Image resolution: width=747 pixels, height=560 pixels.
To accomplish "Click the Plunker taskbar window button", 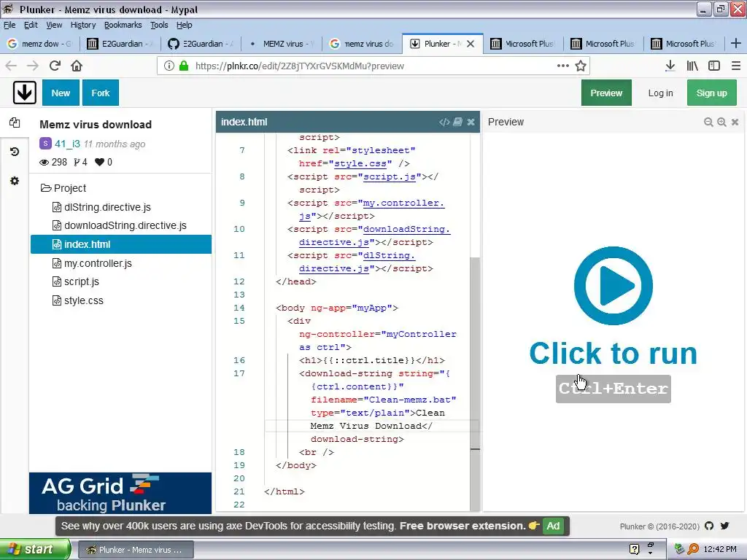I will [136, 550].
